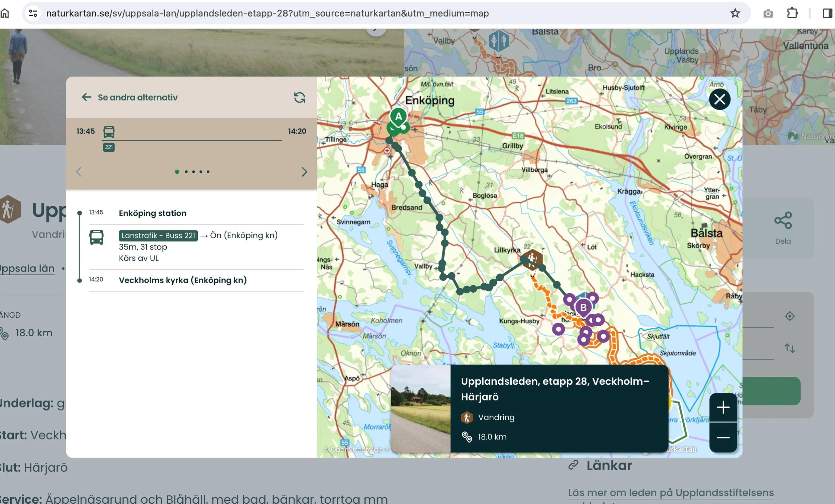
Task: Click the Länkar link chain icon
Action: pos(573,465)
